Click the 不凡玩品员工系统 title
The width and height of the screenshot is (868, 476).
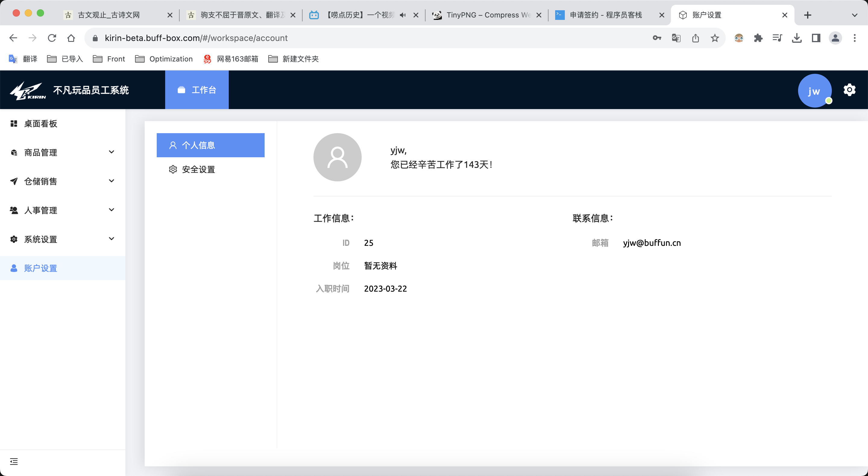click(91, 90)
